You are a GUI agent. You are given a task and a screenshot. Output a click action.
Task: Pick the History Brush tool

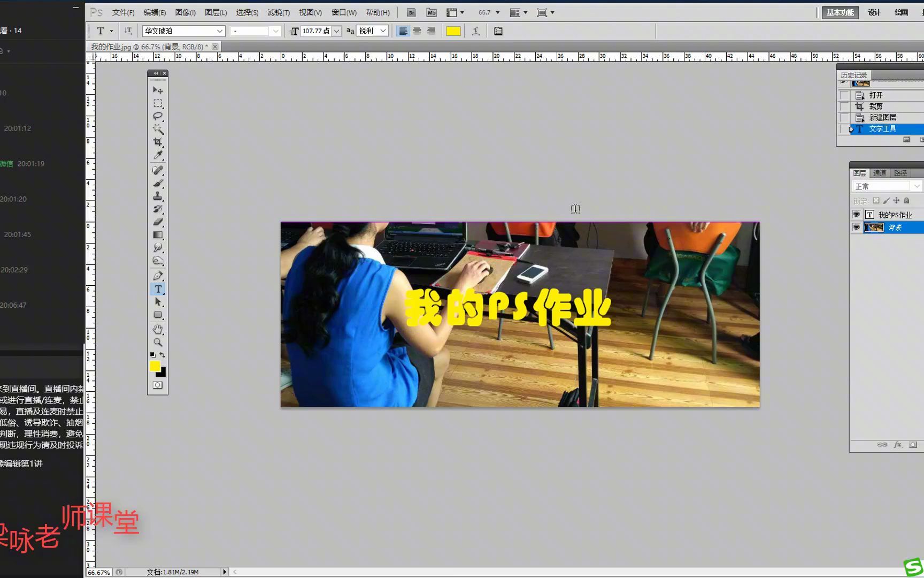coord(158,209)
